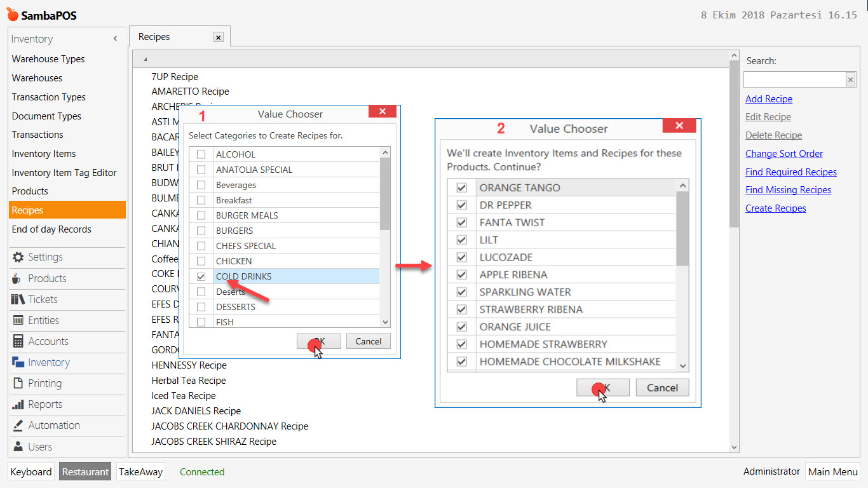Collapse the Inventory sidebar panel
The height and width of the screenshot is (488, 868).
point(115,38)
